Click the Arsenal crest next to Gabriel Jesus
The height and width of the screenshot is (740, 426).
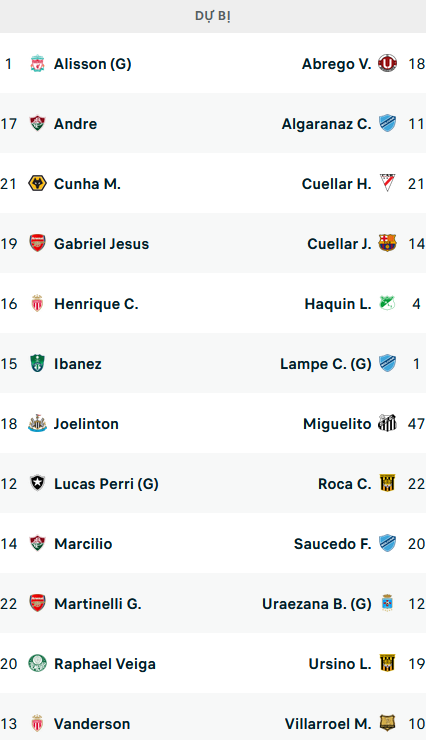[37, 243]
